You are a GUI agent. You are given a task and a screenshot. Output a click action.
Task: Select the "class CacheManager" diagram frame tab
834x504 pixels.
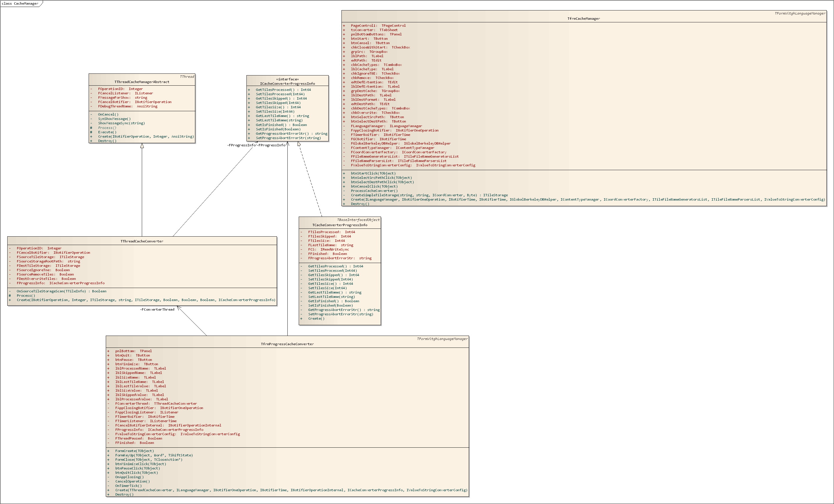(x=20, y=3)
